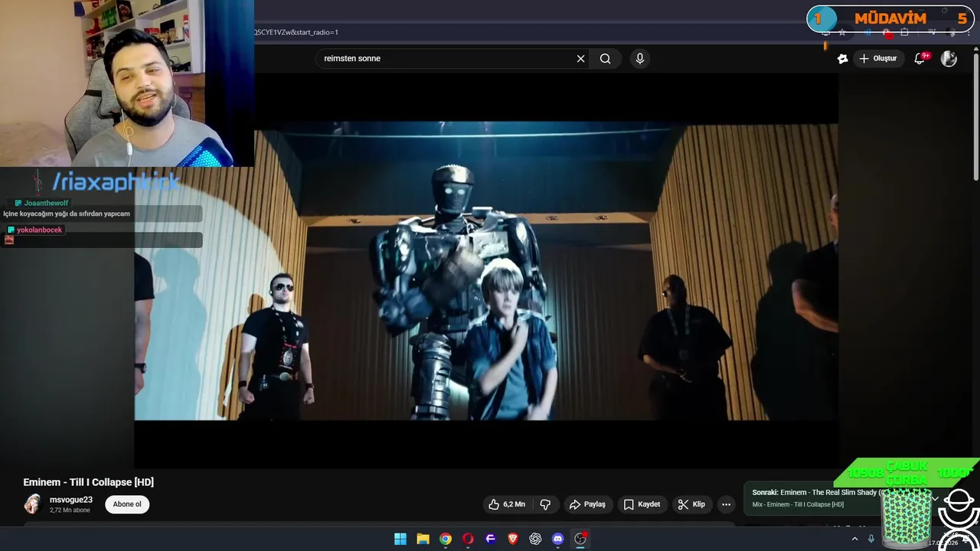Click the purple F app icon in the taskbar

tap(491, 539)
